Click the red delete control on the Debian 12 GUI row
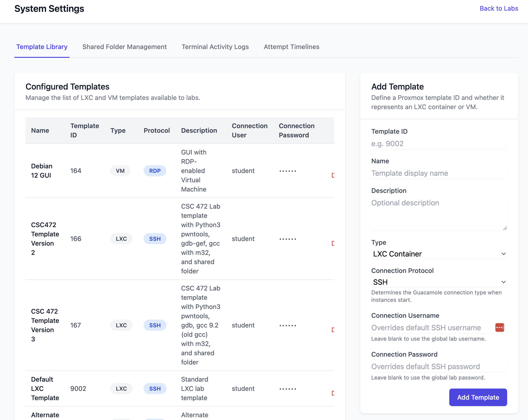Screen dimensions: 528x420 pyautogui.click(x=333, y=175)
